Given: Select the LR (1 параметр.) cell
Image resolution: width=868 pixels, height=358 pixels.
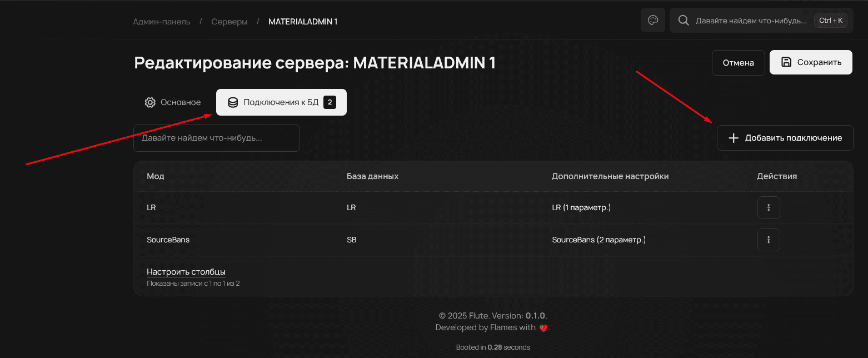Looking at the screenshot, I should [581, 208].
